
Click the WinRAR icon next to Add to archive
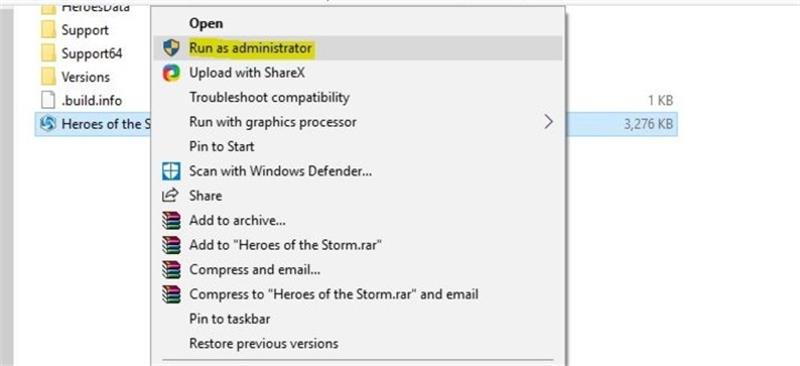pyautogui.click(x=171, y=221)
